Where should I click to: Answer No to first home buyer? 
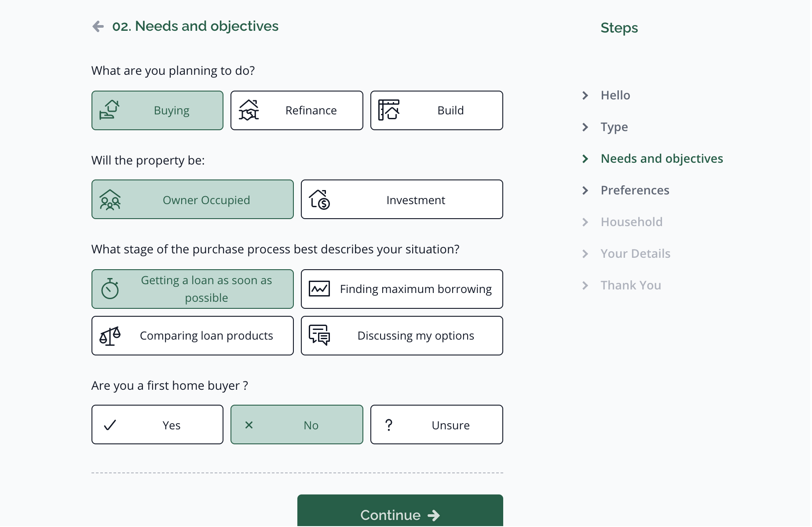(x=297, y=425)
